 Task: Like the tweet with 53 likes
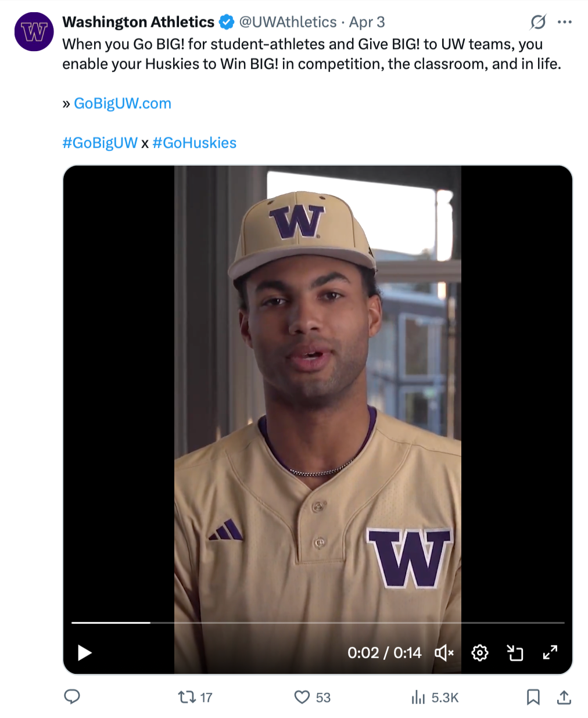click(x=312, y=697)
